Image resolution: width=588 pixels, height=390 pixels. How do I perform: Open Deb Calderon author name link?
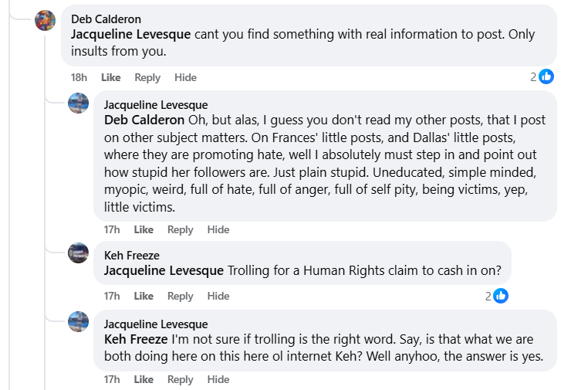click(106, 19)
